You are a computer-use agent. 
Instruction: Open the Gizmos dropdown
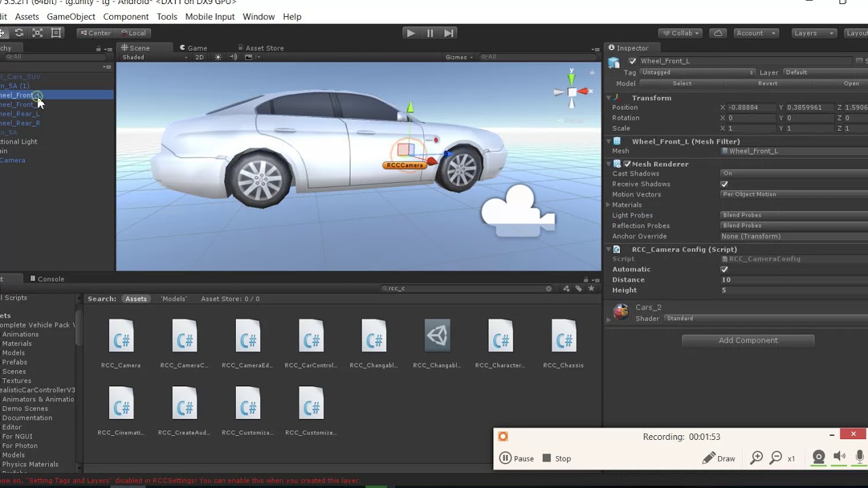point(459,57)
